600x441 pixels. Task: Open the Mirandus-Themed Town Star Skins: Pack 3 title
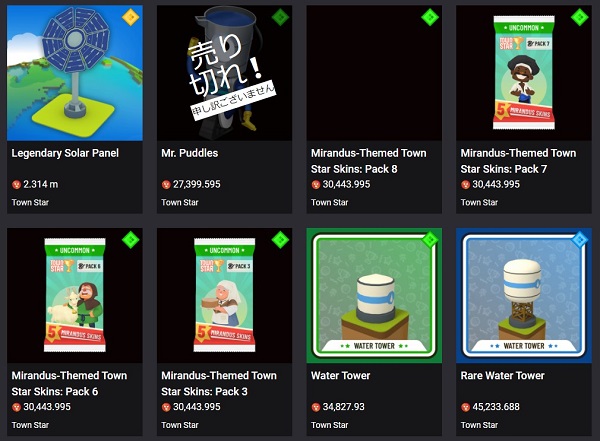(219, 383)
